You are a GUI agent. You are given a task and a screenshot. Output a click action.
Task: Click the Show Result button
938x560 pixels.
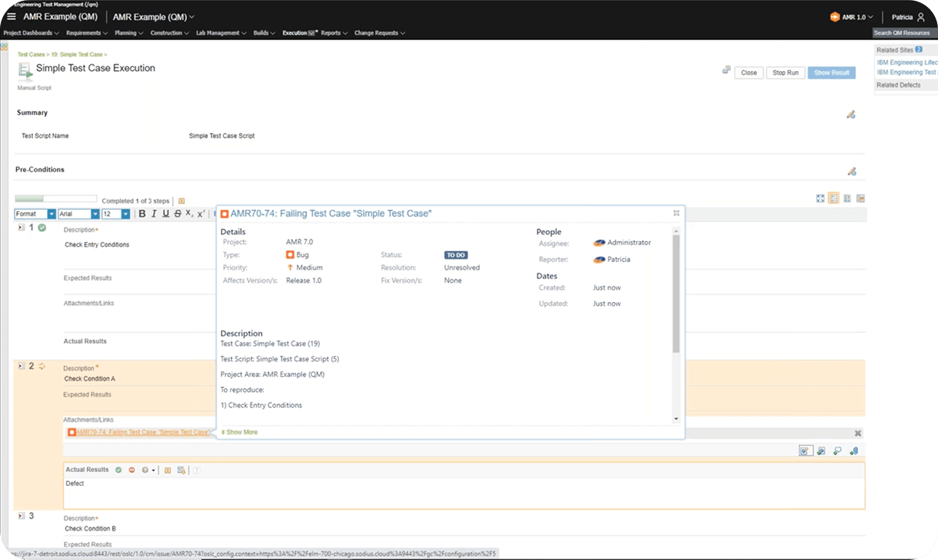point(831,73)
